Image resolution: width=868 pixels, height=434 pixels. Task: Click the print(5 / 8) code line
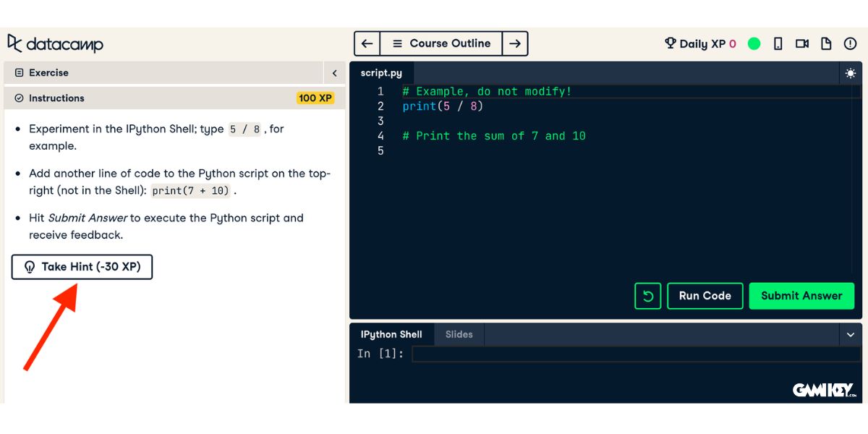pyautogui.click(x=443, y=106)
